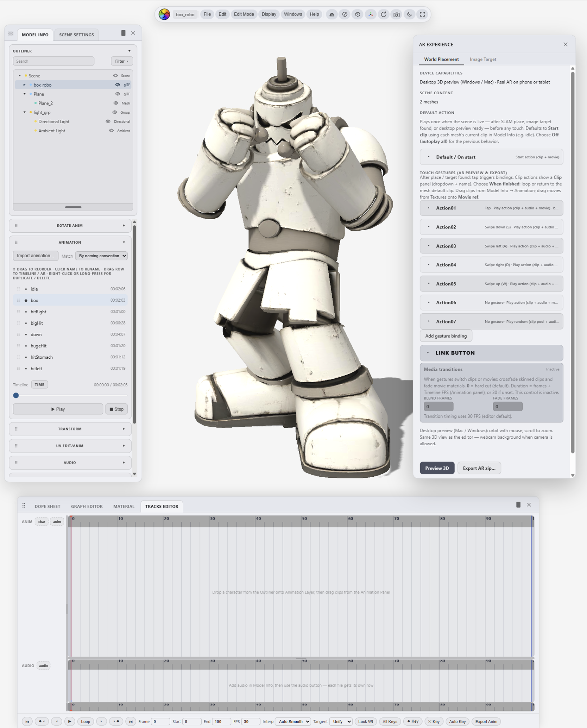587x728 pixels.
Task: Open the GRAPH EDITOR tab
Action: click(87, 506)
